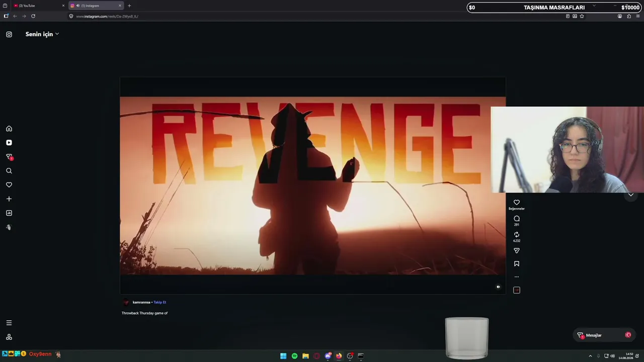Image resolution: width=644 pixels, height=362 pixels.
Task: Repost the reel with the 4,232 icon
Action: tap(517, 235)
